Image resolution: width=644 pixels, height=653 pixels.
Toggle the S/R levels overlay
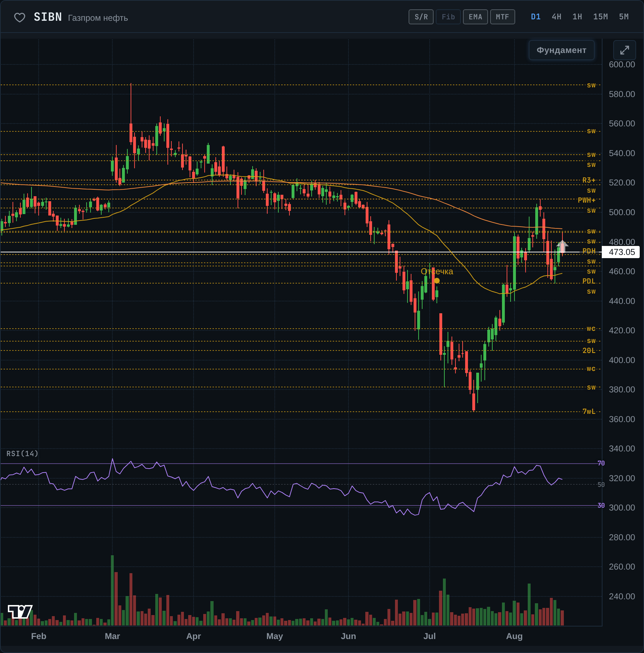pyautogui.click(x=421, y=17)
